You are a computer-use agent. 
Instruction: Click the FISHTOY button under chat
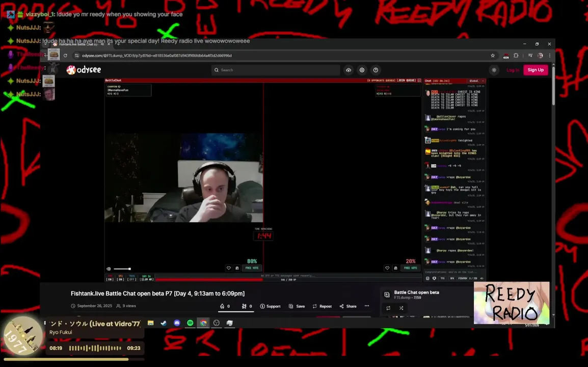463,278
